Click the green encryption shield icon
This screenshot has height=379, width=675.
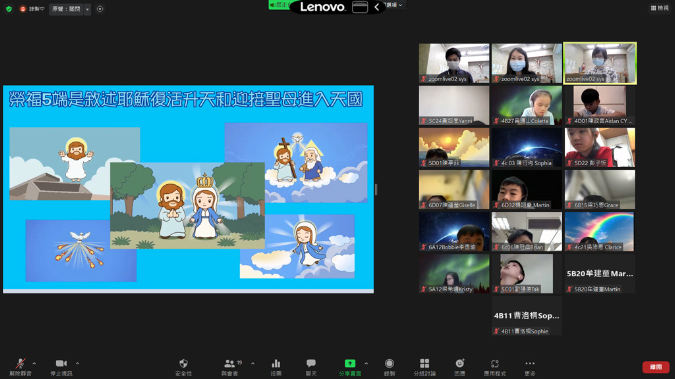[9, 9]
